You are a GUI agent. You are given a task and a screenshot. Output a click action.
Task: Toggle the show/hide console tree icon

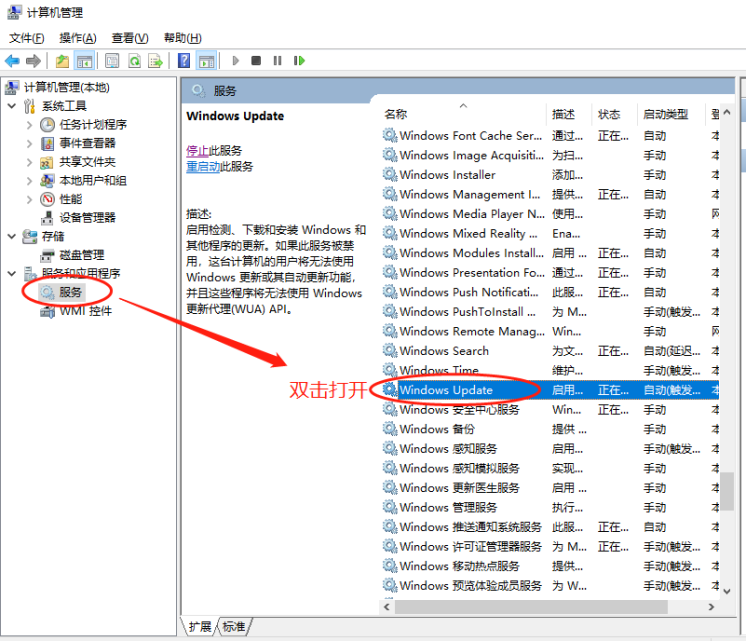(84, 61)
